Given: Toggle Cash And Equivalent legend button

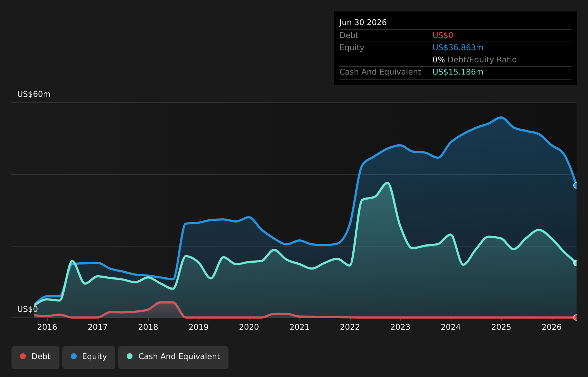Looking at the screenshot, I should [173, 357].
